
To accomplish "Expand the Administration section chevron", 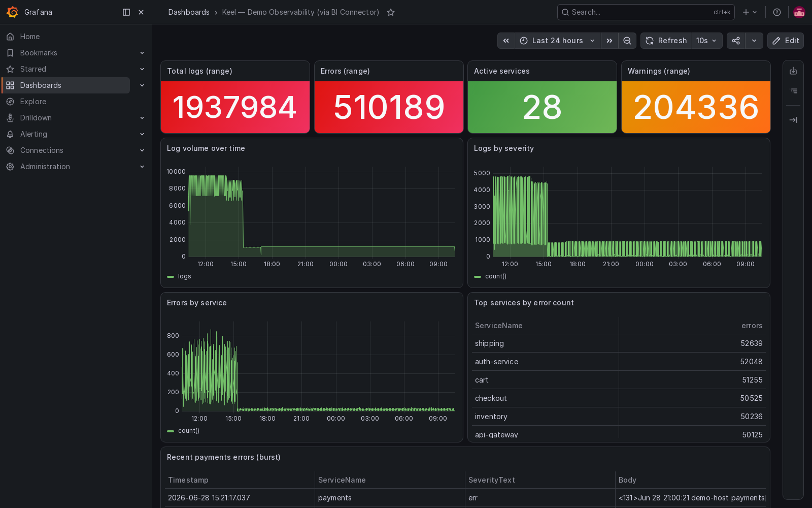I will click(142, 167).
